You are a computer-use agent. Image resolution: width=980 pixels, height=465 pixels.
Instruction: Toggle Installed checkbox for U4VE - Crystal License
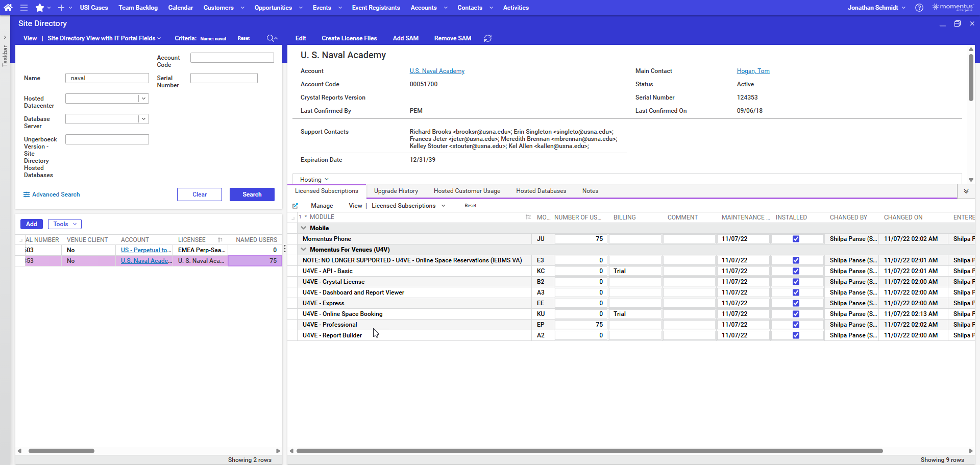click(796, 282)
